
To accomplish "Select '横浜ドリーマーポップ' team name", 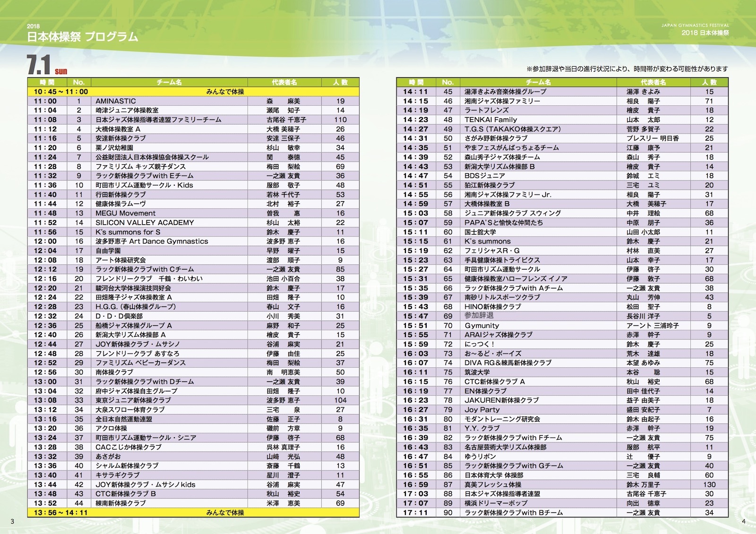I will (x=496, y=503).
